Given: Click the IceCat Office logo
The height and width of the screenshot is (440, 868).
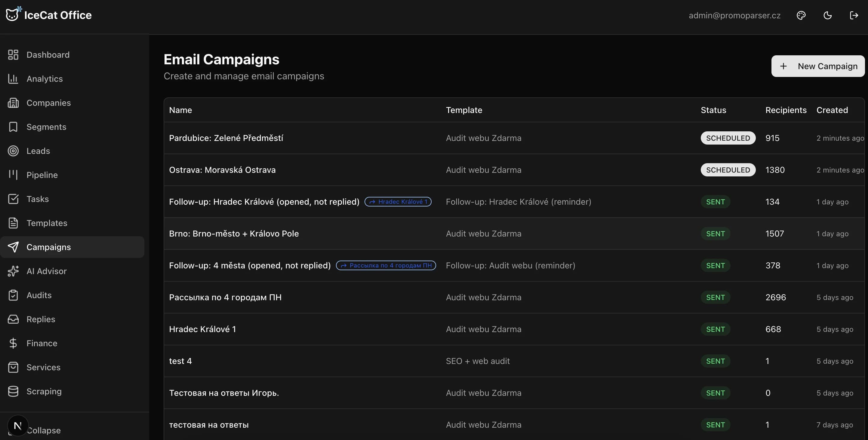Looking at the screenshot, I should 49,15.
